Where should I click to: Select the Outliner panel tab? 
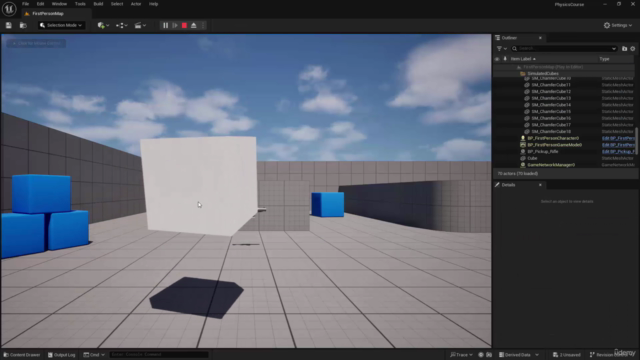click(509, 38)
